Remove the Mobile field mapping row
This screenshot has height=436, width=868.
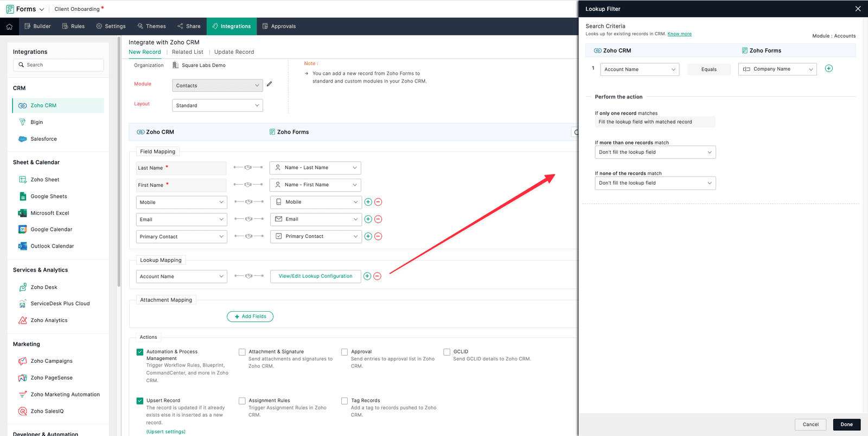(378, 202)
